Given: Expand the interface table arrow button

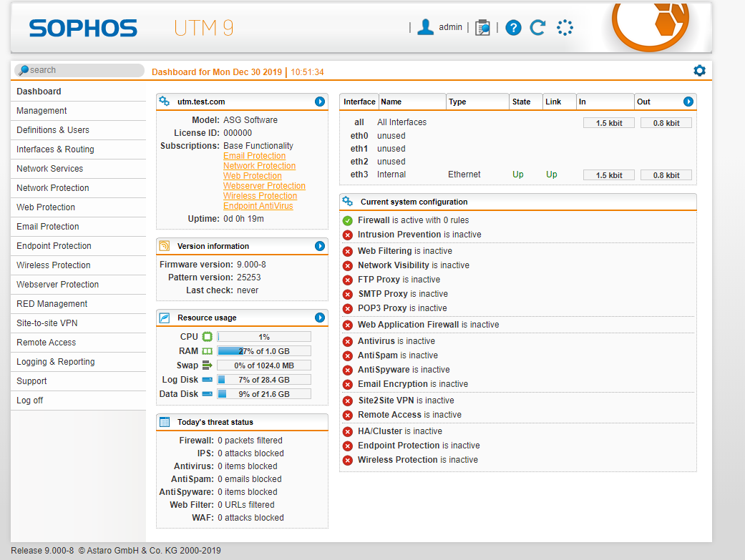Looking at the screenshot, I should tap(688, 102).
